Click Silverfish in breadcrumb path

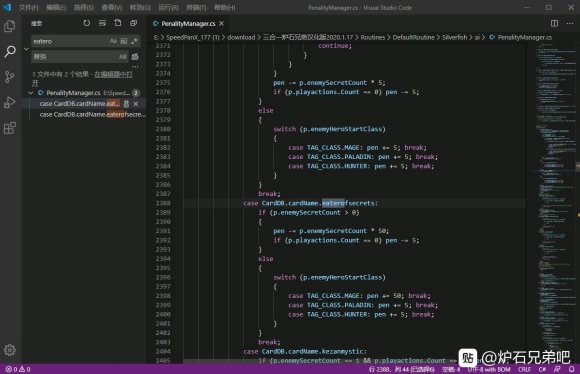click(455, 37)
